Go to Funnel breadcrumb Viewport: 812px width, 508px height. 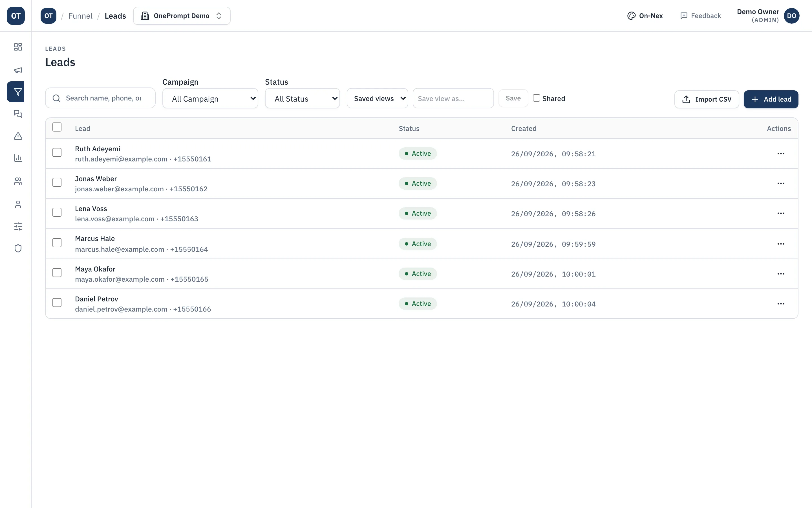pos(81,16)
